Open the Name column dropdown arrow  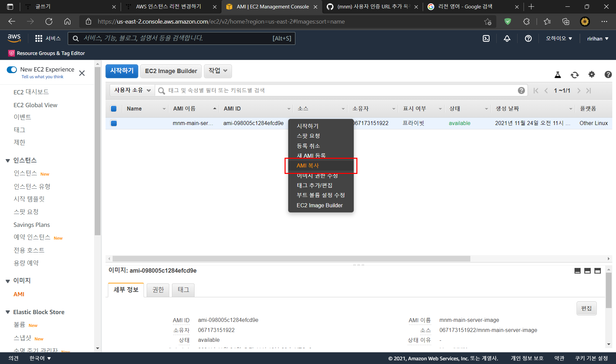point(164,109)
